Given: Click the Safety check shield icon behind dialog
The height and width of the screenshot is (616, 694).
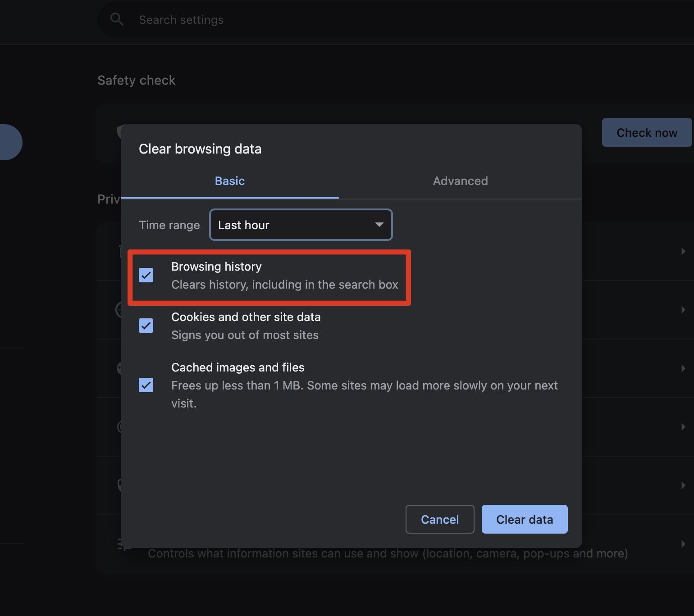Looking at the screenshot, I should tap(119, 131).
